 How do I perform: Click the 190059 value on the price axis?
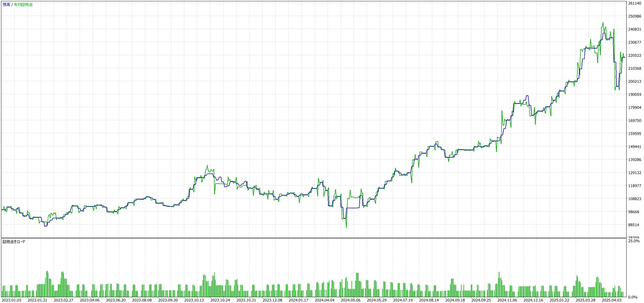tap(634, 95)
